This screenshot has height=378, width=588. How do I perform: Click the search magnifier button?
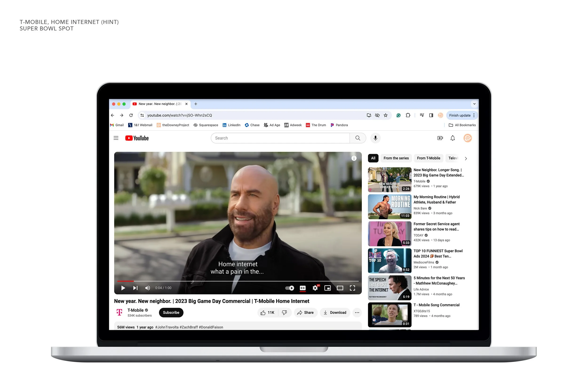358,138
